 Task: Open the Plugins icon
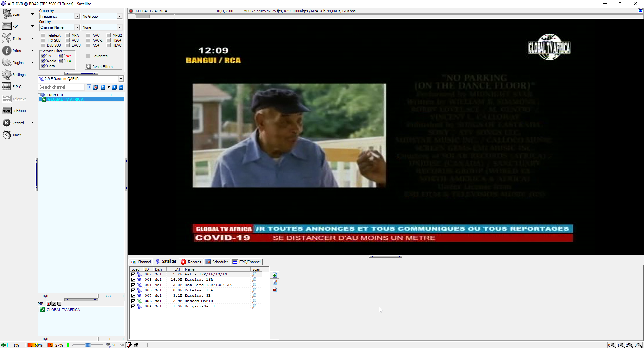click(7, 62)
